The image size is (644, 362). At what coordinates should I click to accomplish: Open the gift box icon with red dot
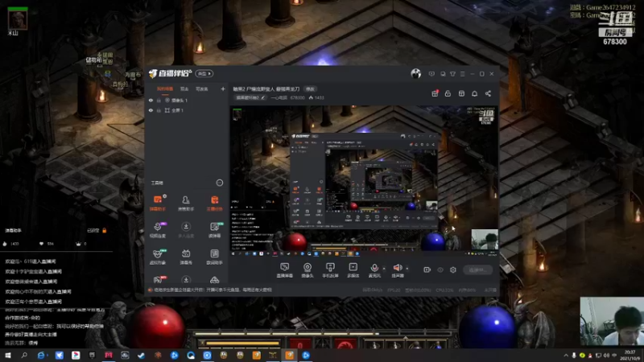(x=435, y=93)
